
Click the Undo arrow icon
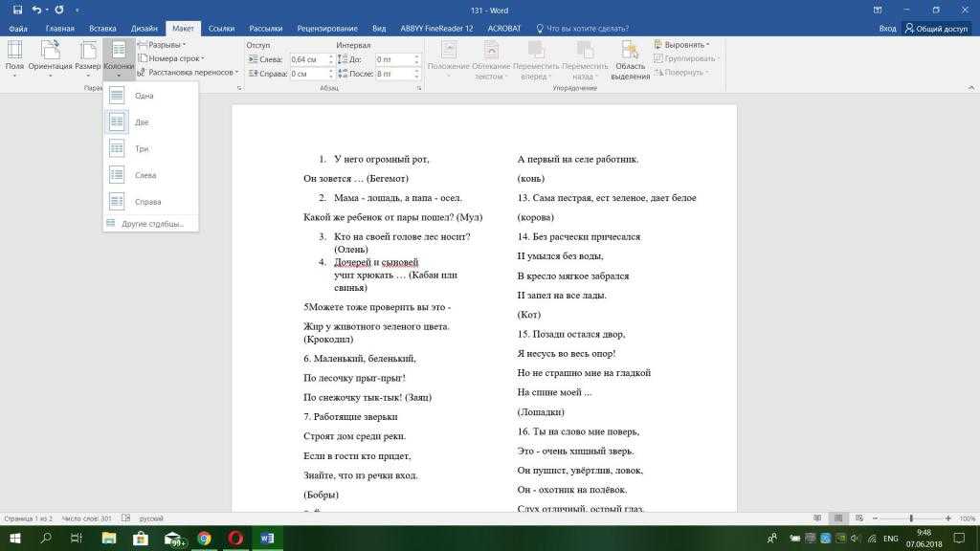point(36,10)
